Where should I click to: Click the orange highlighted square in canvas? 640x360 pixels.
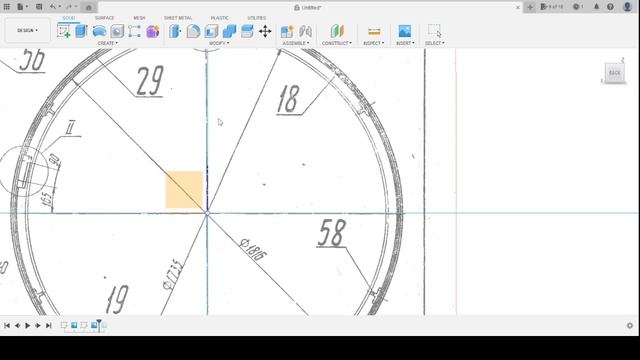tap(184, 190)
